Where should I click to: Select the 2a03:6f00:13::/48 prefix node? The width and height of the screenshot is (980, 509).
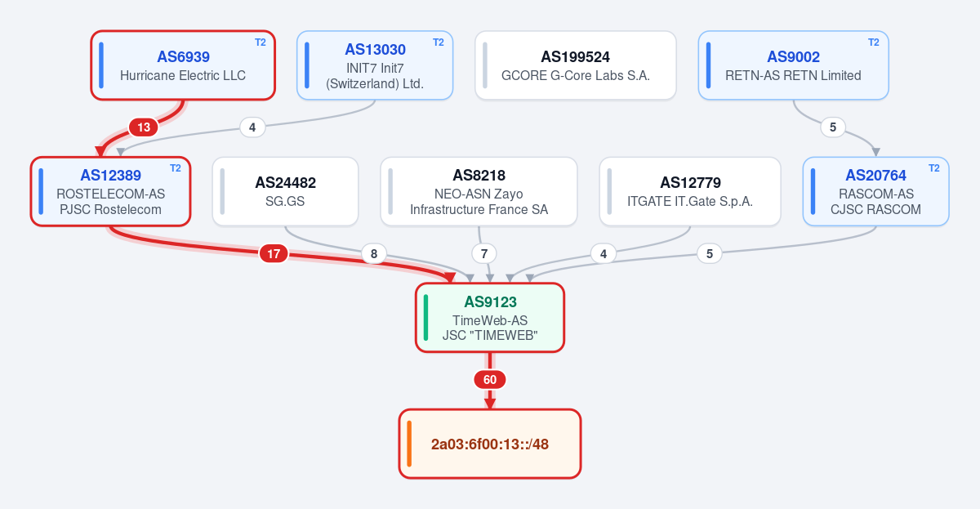(x=490, y=444)
